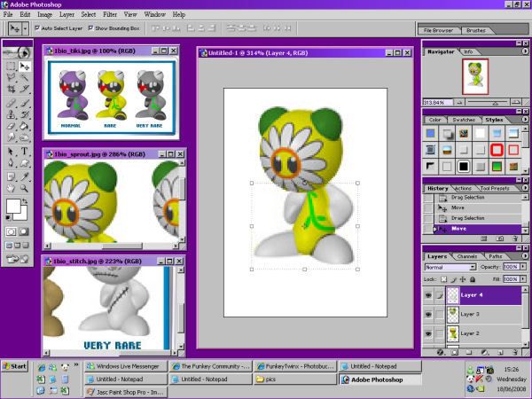Select the Hand tool

[12, 188]
